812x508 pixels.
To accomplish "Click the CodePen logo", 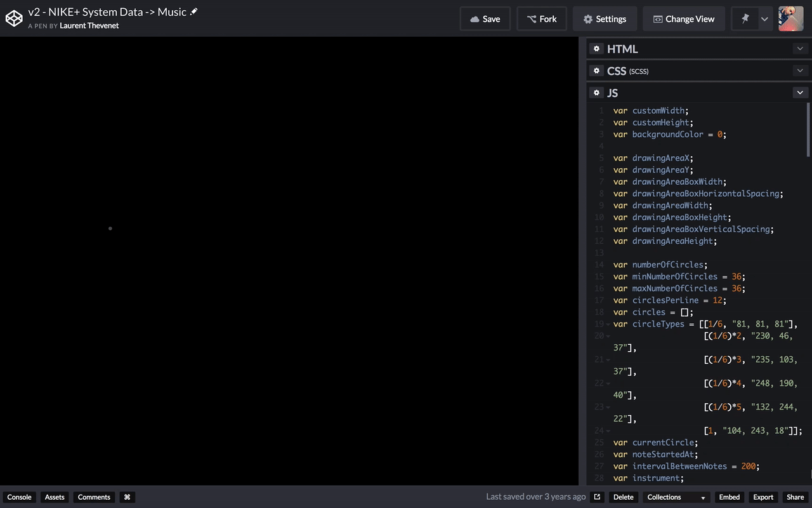I will pos(14,18).
